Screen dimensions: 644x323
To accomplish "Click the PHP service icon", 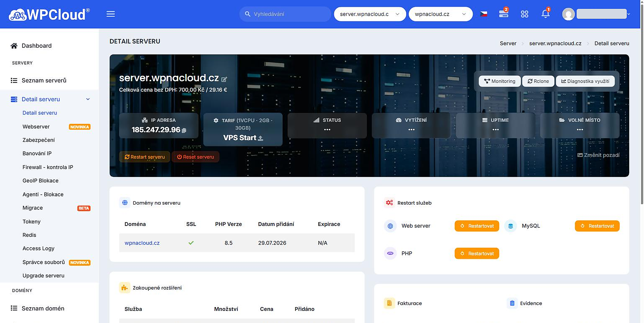I will [390, 253].
